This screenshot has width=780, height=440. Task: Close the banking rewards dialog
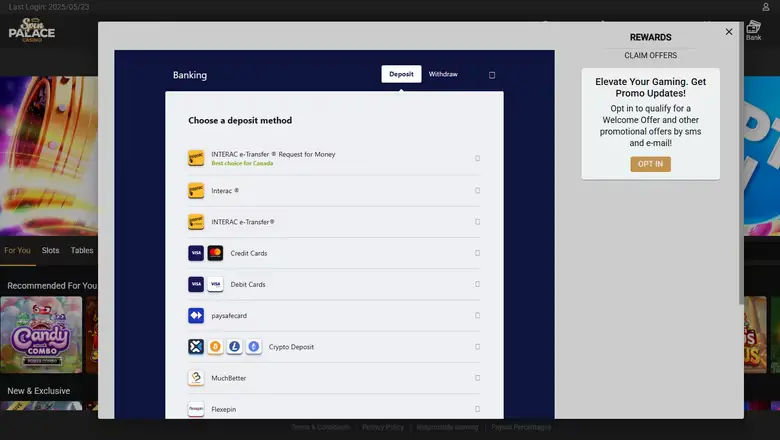coord(729,32)
